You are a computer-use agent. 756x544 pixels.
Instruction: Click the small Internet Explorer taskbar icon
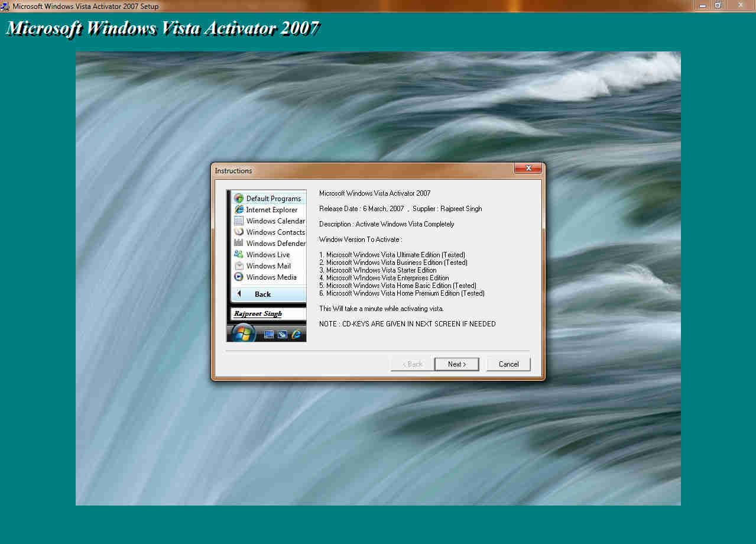296,333
